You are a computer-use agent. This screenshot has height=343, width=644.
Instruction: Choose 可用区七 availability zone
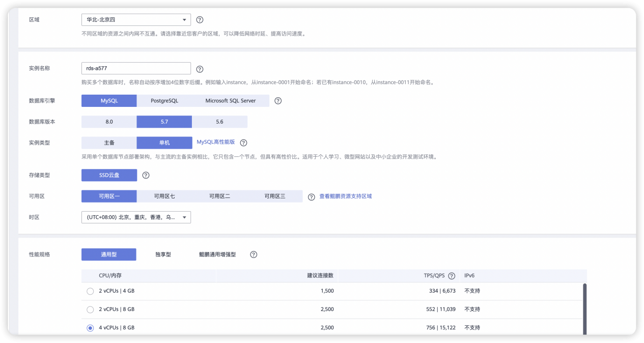tap(164, 196)
